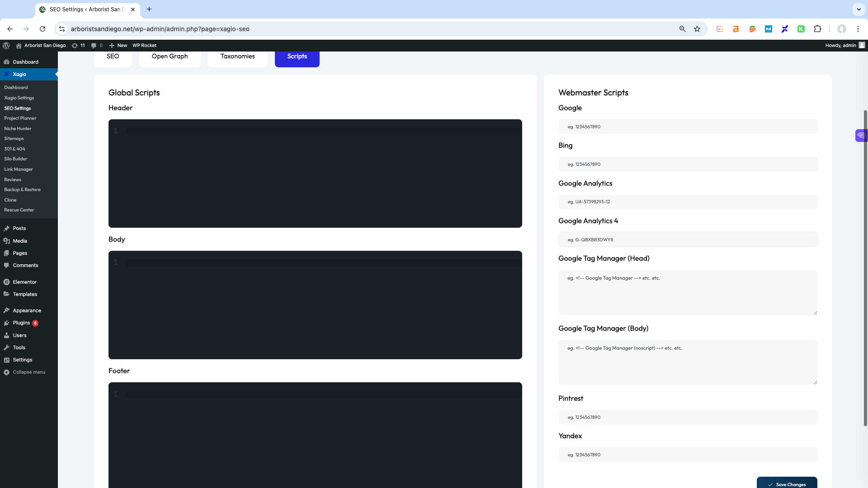Focus the Google Analytics 4 field
The height and width of the screenshot is (488, 868).
pyautogui.click(x=688, y=239)
